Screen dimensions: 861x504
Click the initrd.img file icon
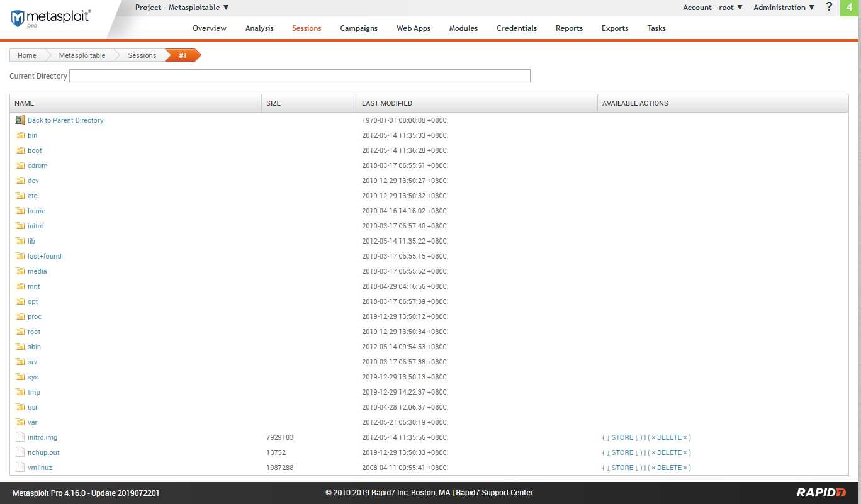20,437
